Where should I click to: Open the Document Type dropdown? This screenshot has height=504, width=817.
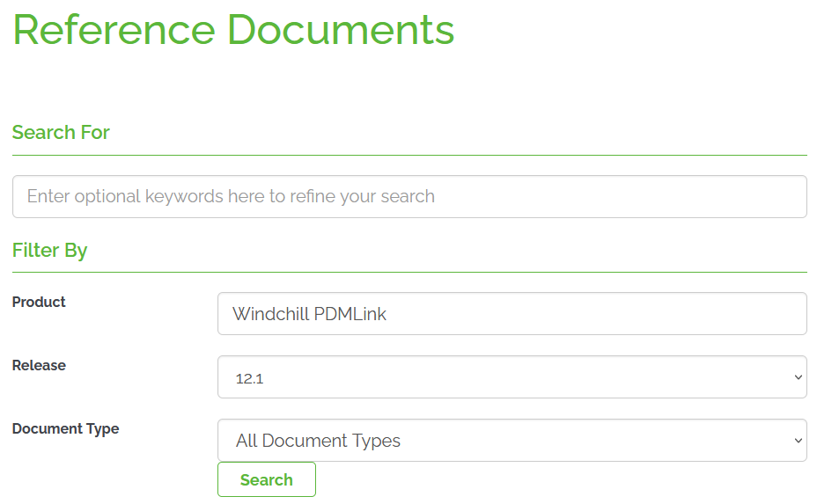click(512, 441)
